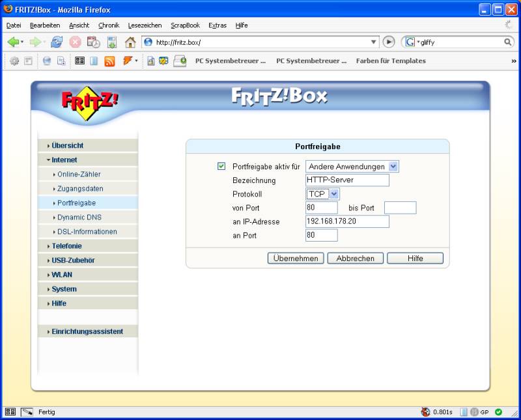Open the Extras menu
Viewport: 521px width, 420px height.
[x=218, y=25]
